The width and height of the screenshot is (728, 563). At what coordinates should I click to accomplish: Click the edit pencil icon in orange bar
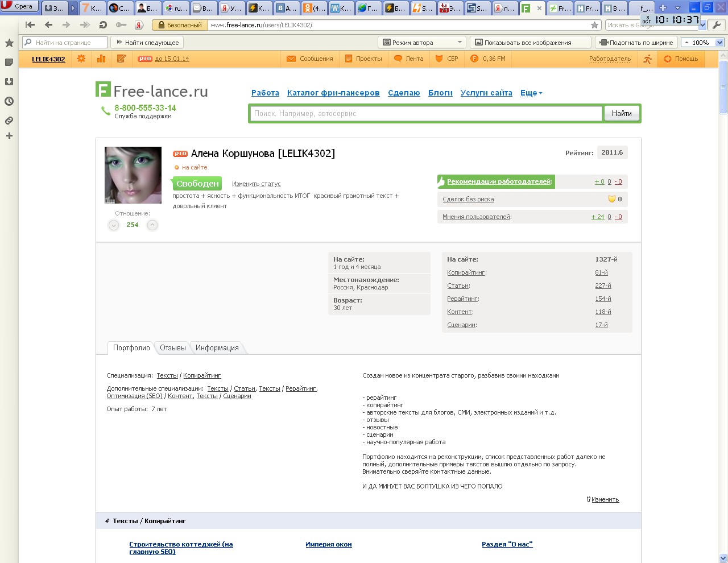tap(121, 59)
